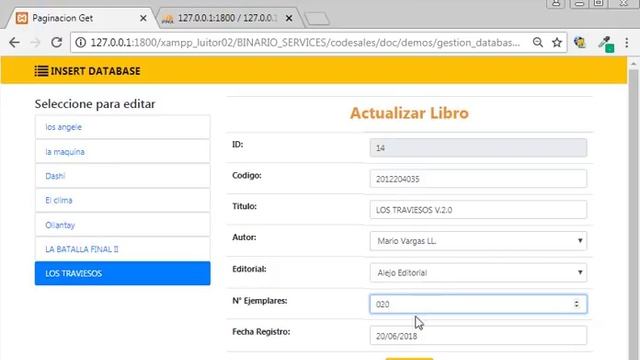Click the N° Ejemplares spinner arrows
Image resolution: width=640 pixels, height=360 pixels.
[x=576, y=304]
